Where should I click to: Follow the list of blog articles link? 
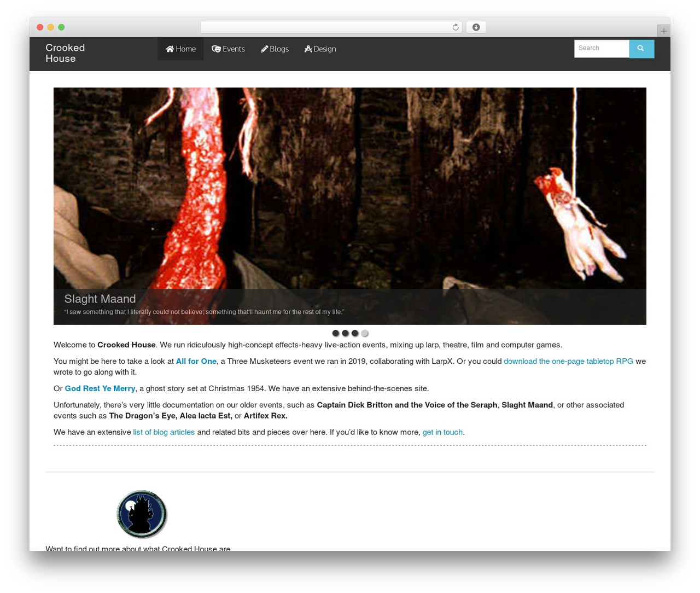(164, 433)
